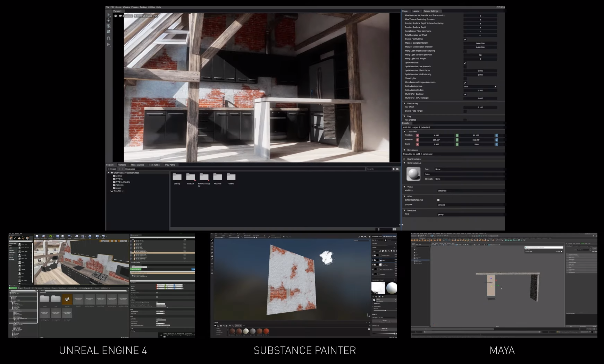Open the Projects folder thumbnail
Viewport: 604px width, 364px height.
(218, 177)
